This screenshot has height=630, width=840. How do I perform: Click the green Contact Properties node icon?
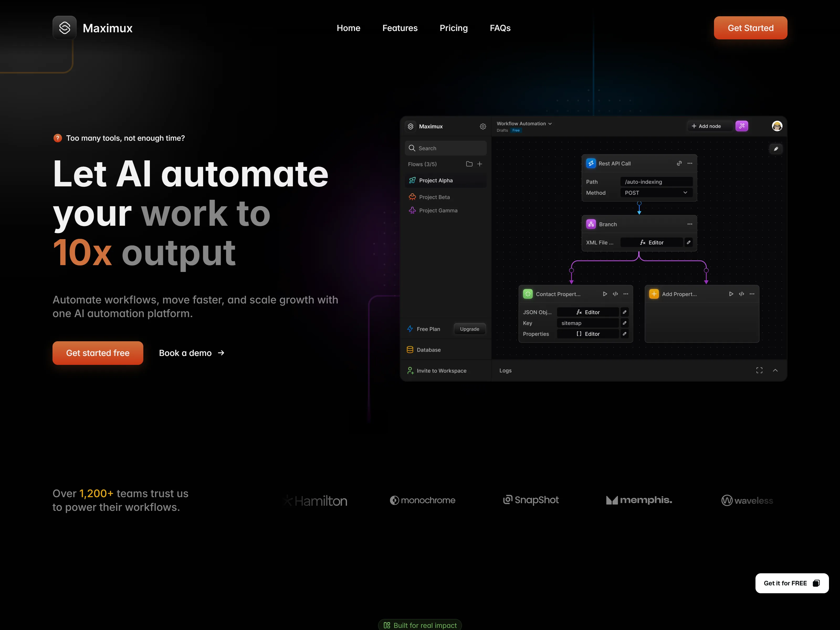point(528,294)
